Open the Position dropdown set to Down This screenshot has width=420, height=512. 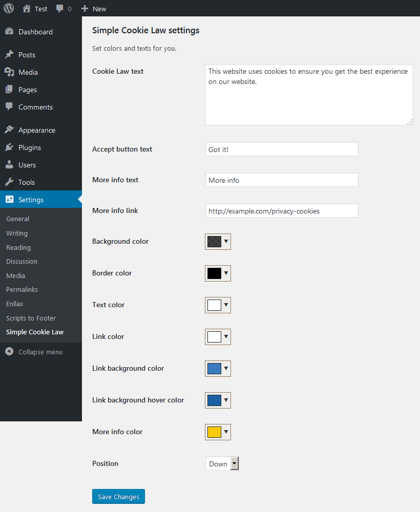(222, 463)
